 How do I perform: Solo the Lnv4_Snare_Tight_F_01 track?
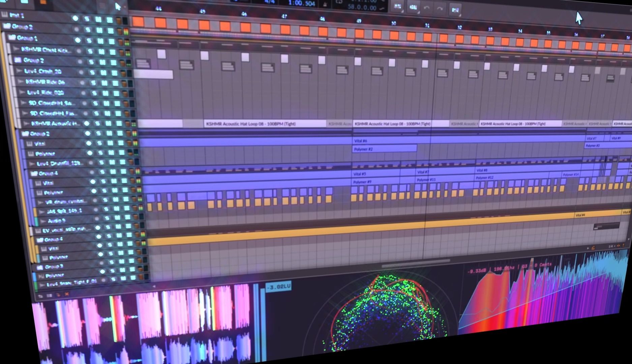[x=113, y=279]
